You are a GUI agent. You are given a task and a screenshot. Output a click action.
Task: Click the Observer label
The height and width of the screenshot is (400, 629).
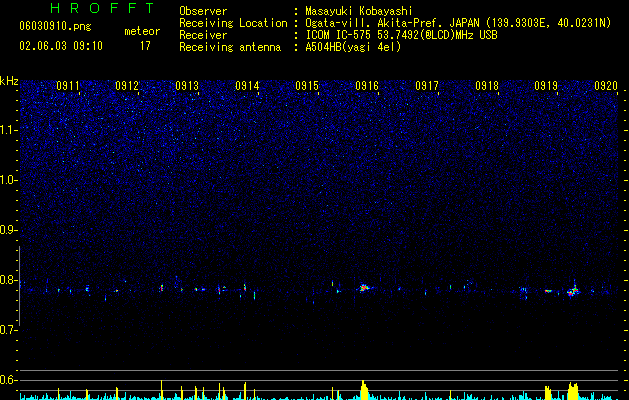coord(203,11)
